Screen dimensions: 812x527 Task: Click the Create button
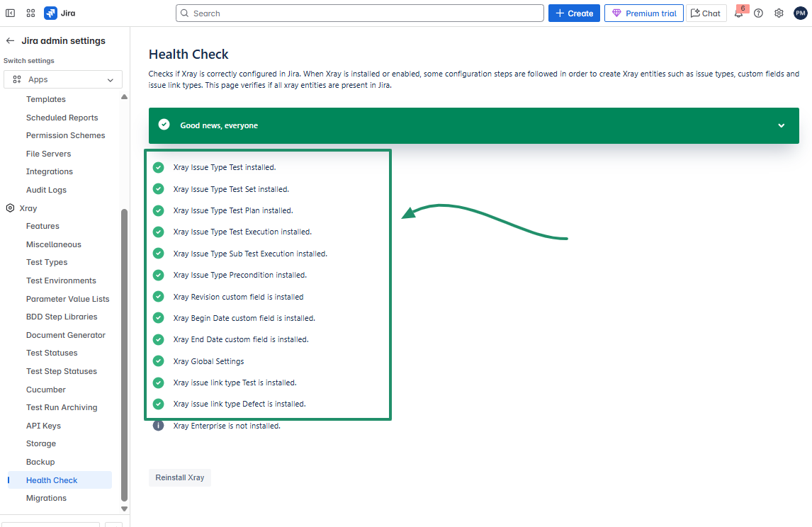575,13
